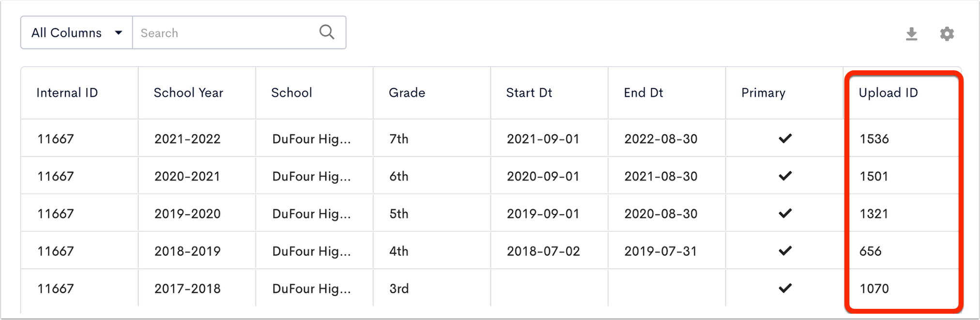
Task: Toggle Primary checkmark for 2018-2019 row
Action: coord(785,251)
